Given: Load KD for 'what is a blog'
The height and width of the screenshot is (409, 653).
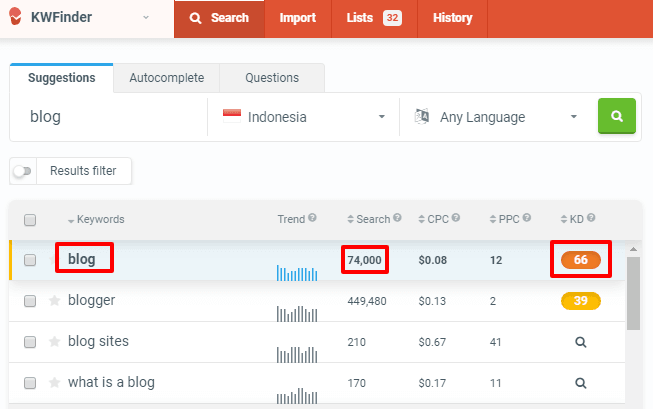Looking at the screenshot, I should pos(580,383).
